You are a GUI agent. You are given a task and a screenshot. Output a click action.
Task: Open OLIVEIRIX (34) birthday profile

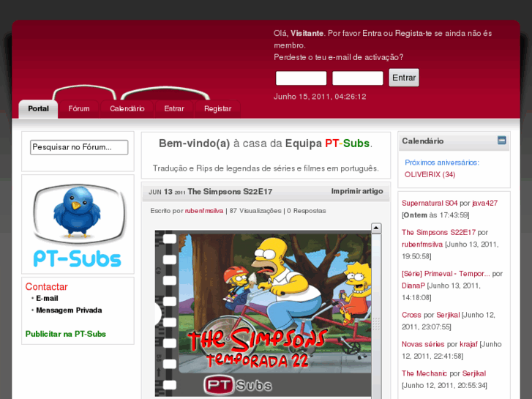click(430, 174)
